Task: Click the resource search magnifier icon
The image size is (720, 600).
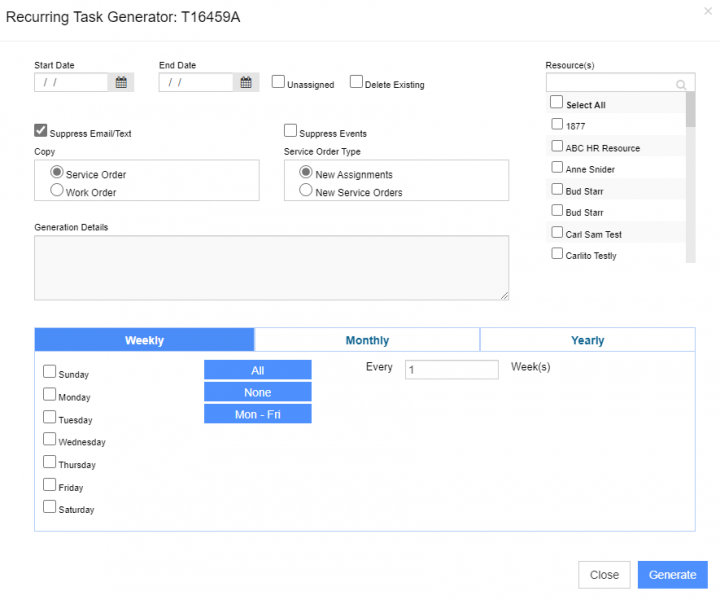Action: tap(681, 85)
